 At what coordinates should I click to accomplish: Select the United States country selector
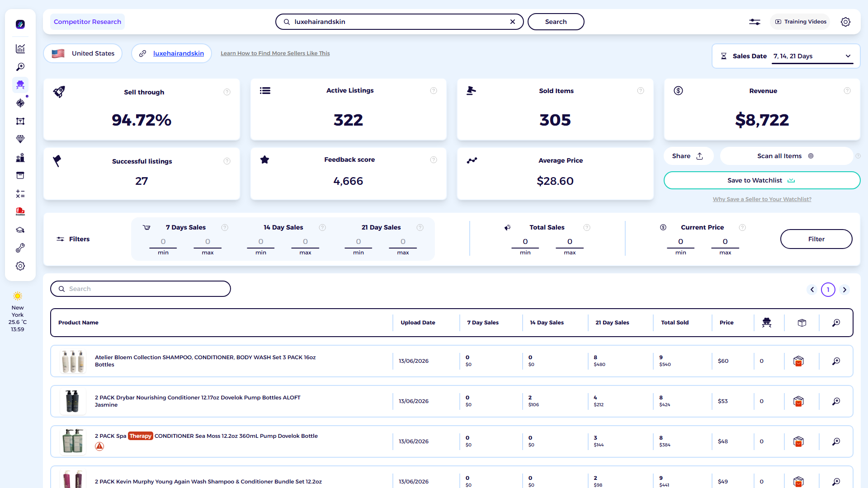click(83, 53)
